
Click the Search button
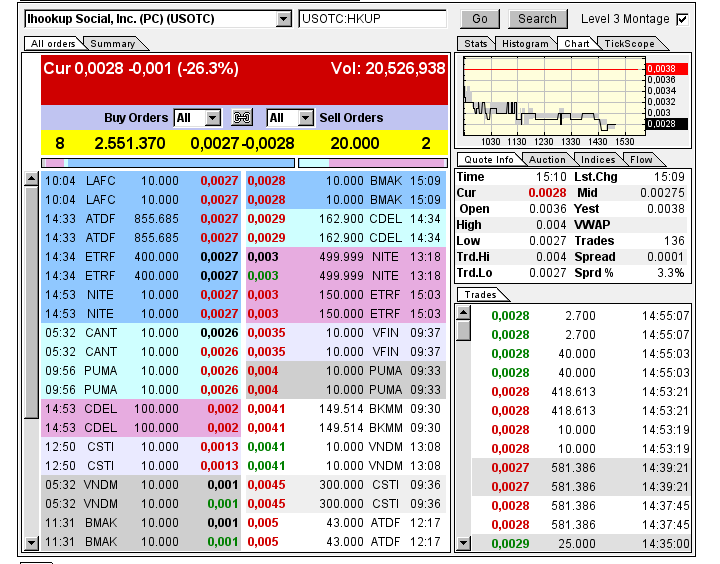[x=537, y=19]
